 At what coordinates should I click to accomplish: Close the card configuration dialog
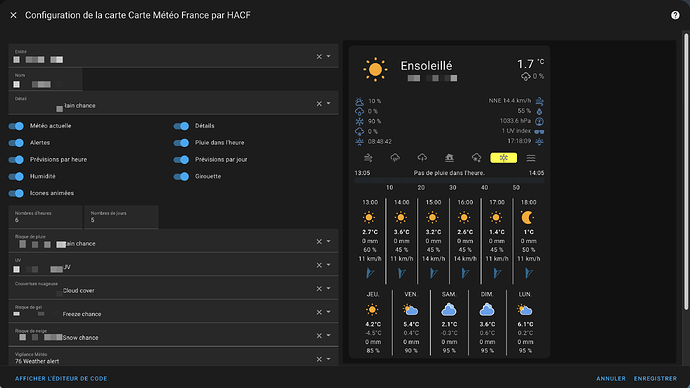click(13, 15)
